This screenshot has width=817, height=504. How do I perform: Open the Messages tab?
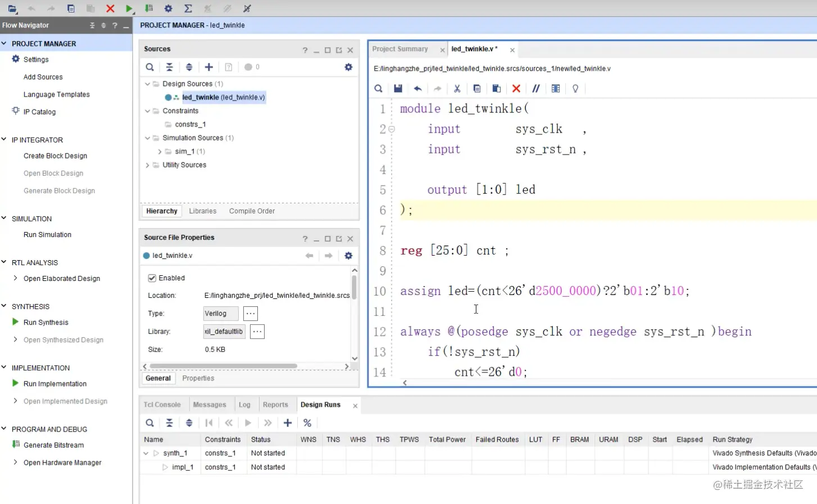(x=210, y=405)
